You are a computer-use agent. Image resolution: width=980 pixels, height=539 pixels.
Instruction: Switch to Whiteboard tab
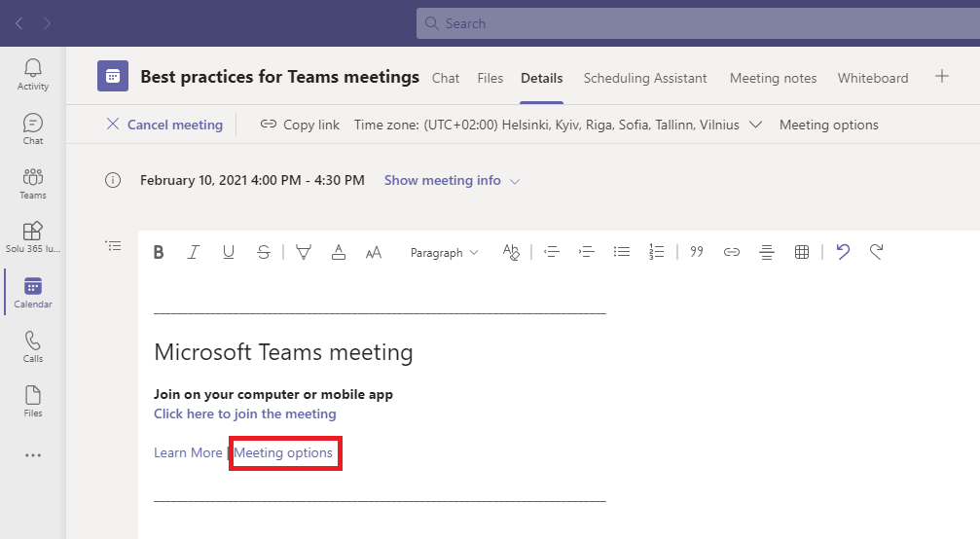point(873,78)
